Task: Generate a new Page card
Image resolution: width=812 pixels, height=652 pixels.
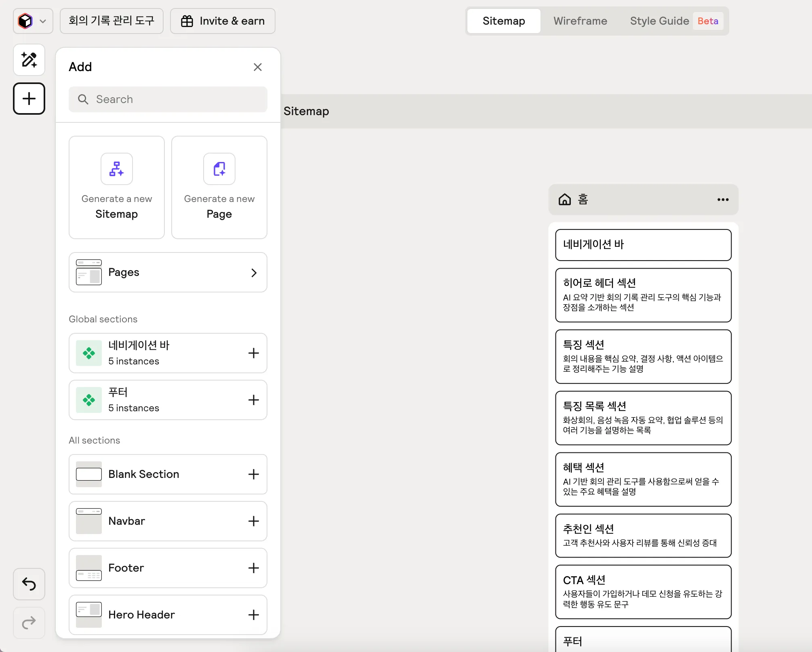Action: coord(219,187)
